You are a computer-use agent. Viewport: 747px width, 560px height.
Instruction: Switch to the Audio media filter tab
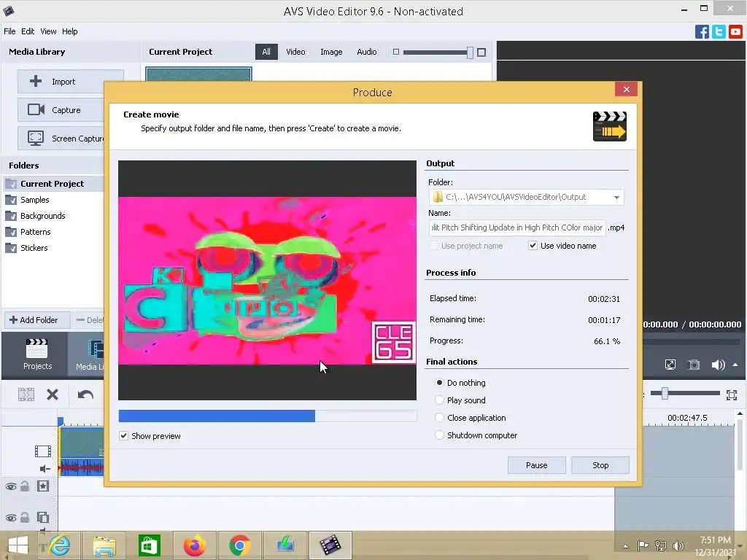(367, 52)
